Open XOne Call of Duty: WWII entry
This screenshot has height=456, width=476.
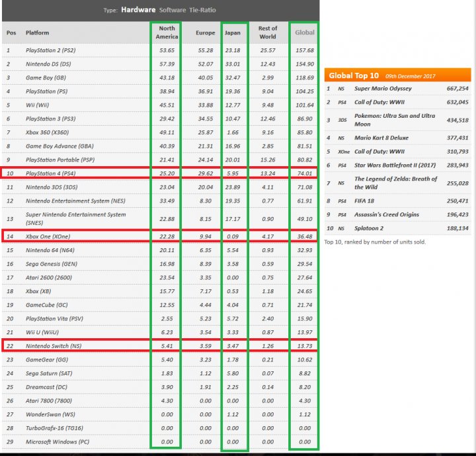click(x=379, y=151)
